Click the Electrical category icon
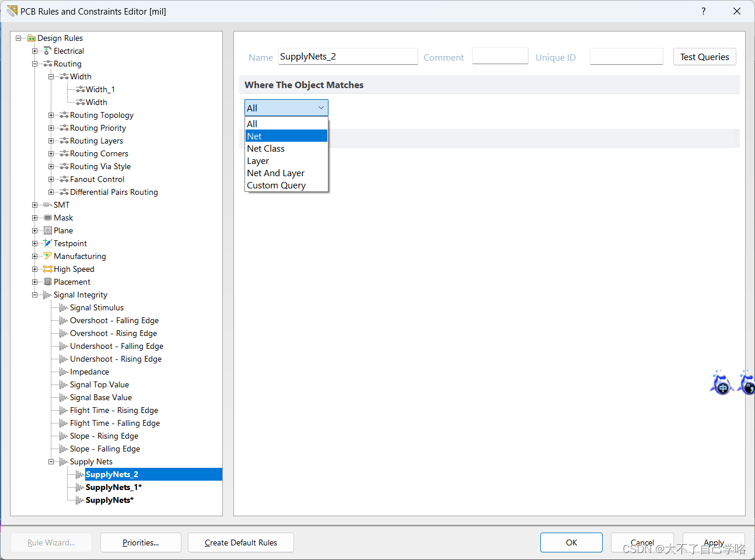755x560 pixels. (48, 51)
